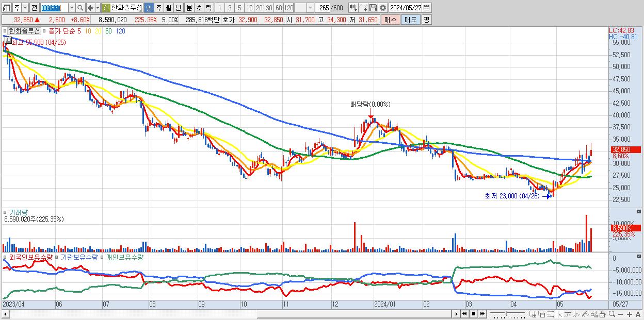Open chart settings gear icon
The width and height of the screenshot is (644, 320).
coord(382,8)
